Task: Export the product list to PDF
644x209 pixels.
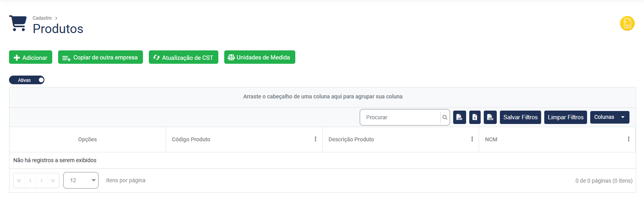Action: pos(459,117)
